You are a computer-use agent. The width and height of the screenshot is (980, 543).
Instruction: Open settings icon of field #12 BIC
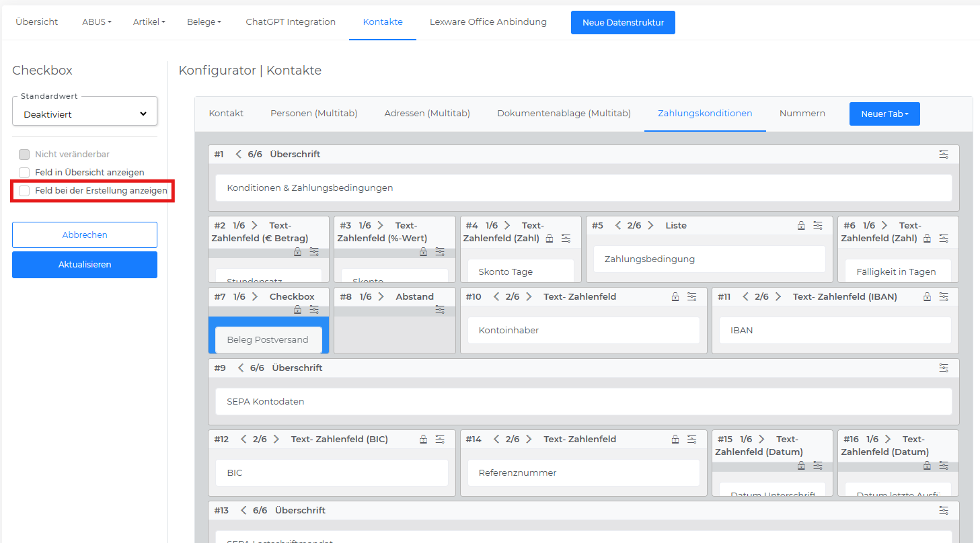click(440, 440)
